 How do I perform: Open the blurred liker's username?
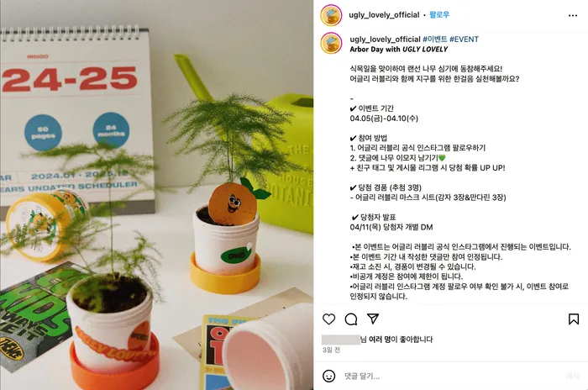point(340,340)
